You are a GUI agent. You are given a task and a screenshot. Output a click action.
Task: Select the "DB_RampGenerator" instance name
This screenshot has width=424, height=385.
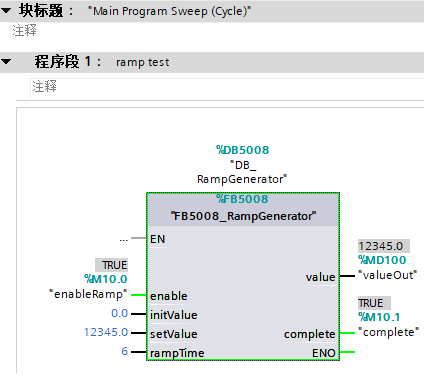tap(242, 172)
